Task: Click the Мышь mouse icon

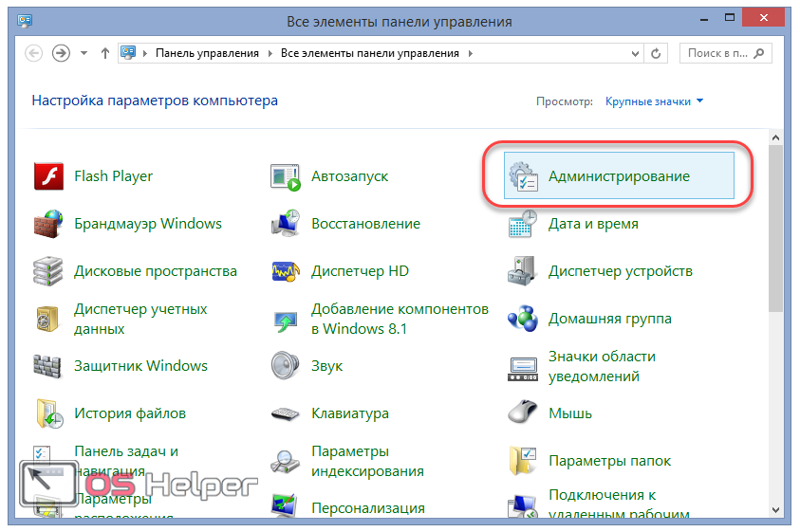Action: click(523, 413)
